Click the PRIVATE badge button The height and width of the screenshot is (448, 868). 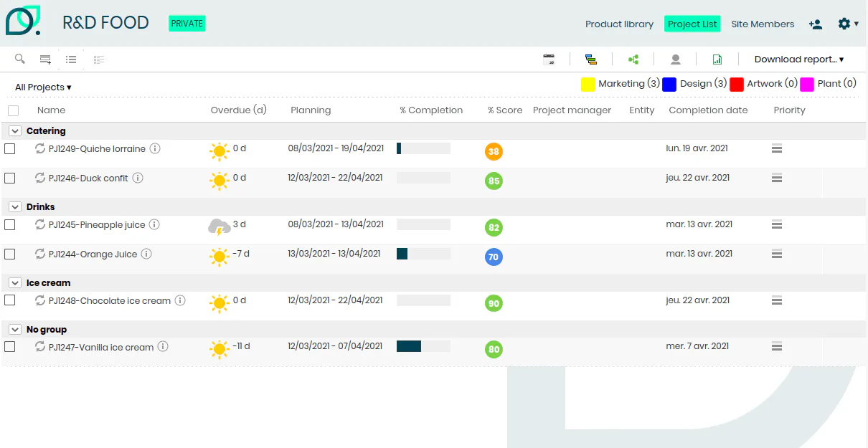(187, 24)
